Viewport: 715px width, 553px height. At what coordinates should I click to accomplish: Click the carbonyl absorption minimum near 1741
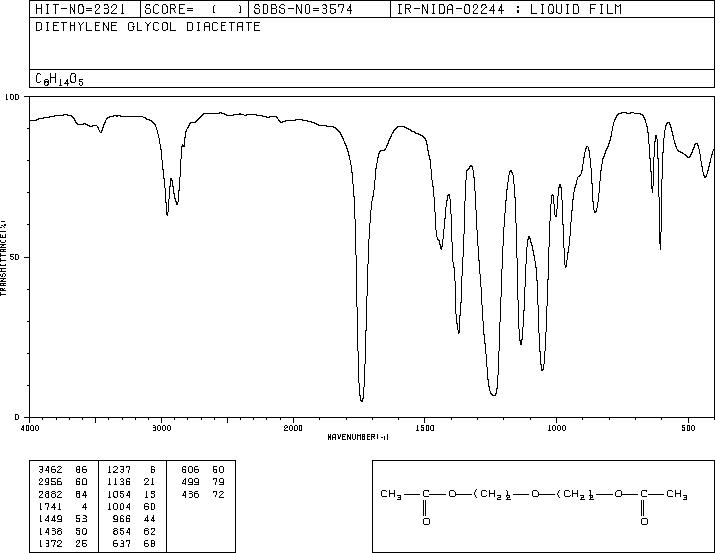click(362, 400)
